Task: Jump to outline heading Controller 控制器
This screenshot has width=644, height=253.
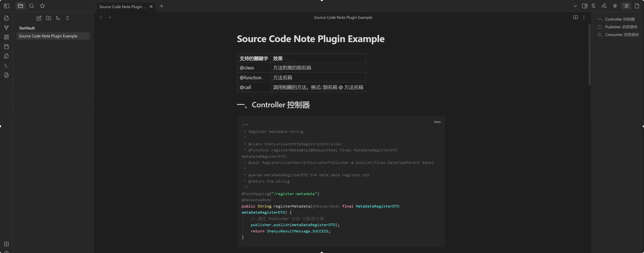Action: point(616,19)
